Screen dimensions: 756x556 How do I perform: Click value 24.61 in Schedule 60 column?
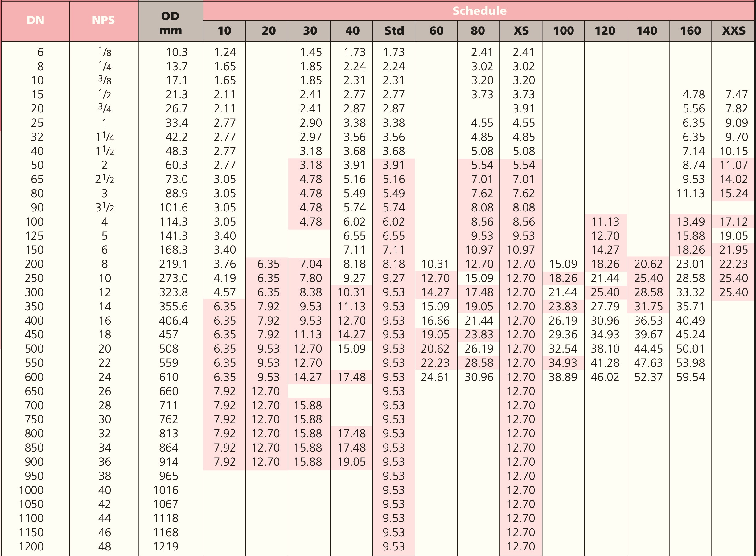tap(435, 377)
